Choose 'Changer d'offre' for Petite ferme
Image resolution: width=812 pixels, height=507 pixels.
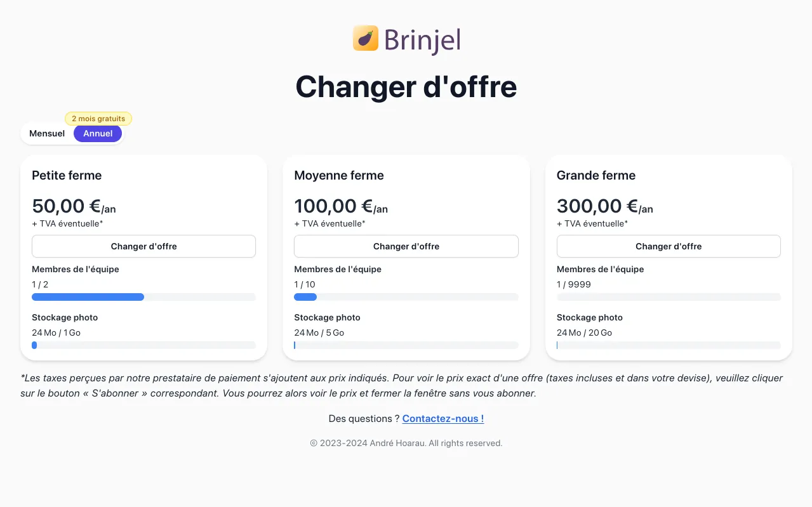[x=143, y=246]
